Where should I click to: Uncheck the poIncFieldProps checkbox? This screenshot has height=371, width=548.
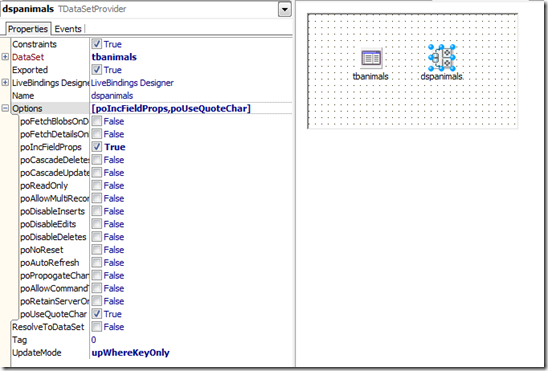point(97,147)
